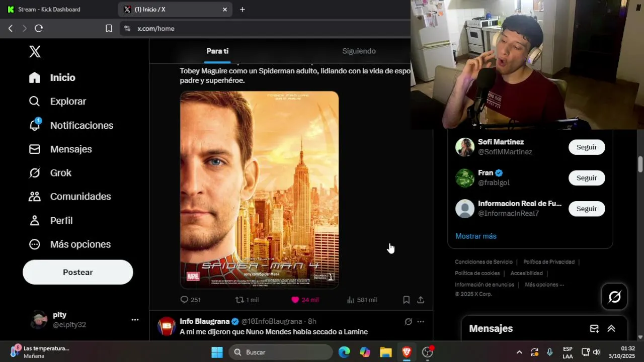Switch to Siguiendo tab
The height and width of the screenshot is (362, 644).
[359, 51]
